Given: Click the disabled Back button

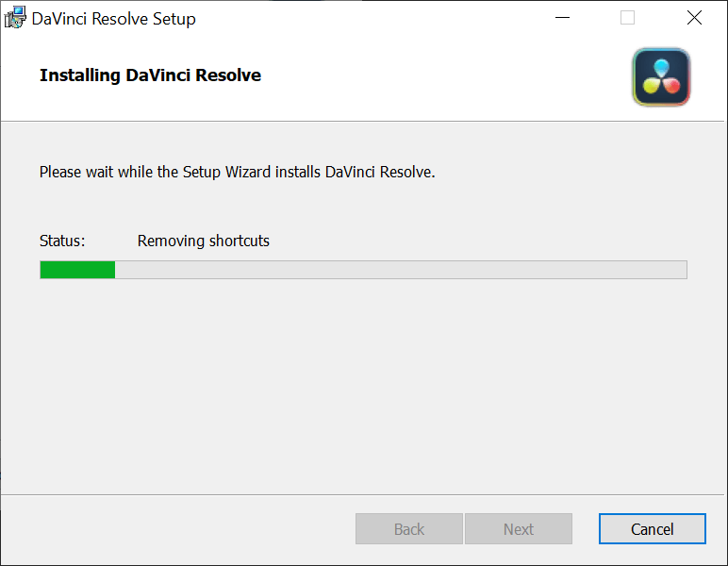Looking at the screenshot, I should click(409, 528).
